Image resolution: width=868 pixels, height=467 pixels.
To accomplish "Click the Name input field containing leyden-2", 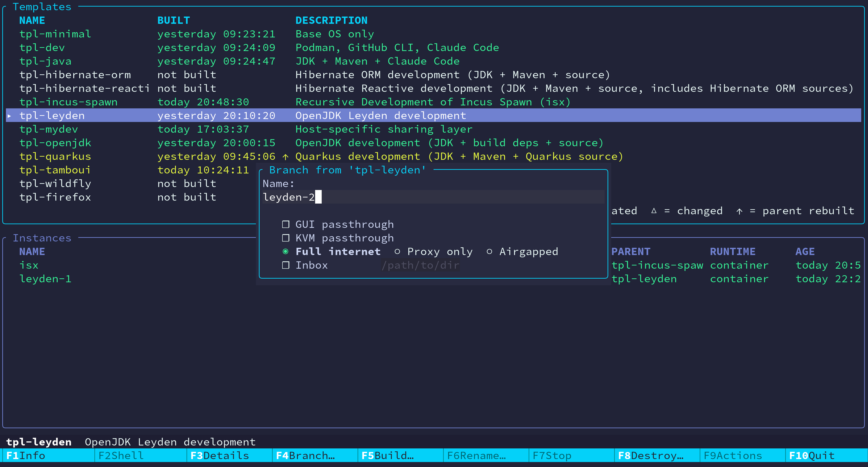I will pos(433,197).
